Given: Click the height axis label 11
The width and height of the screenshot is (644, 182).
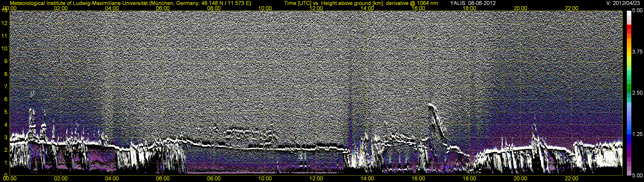Looking at the screenshot, I should [5, 36].
